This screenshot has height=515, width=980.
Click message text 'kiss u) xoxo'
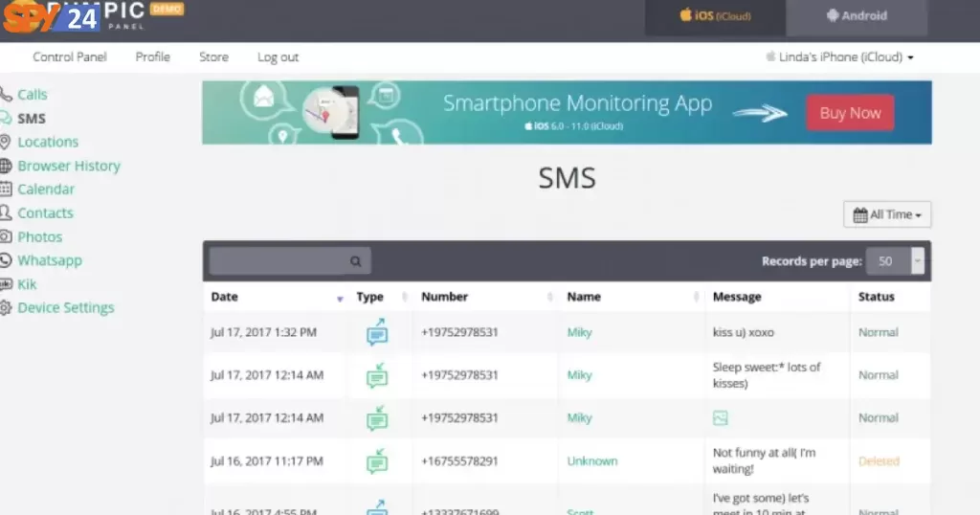click(x=743, y=332)
